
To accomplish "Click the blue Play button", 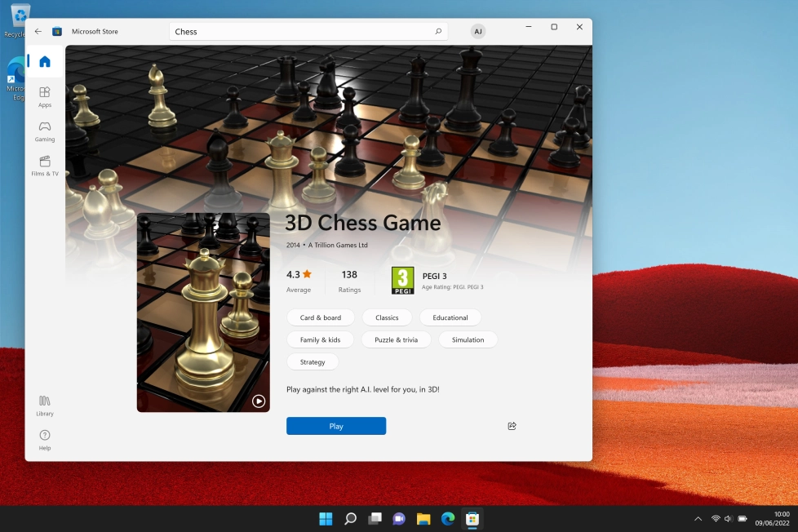I will click(336, 426).
